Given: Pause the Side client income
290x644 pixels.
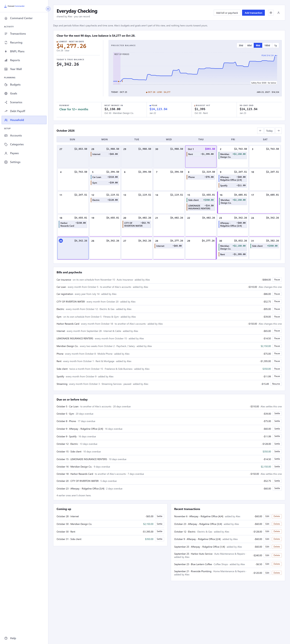Looking at the screenshot, I should click(x=277, y=369).
